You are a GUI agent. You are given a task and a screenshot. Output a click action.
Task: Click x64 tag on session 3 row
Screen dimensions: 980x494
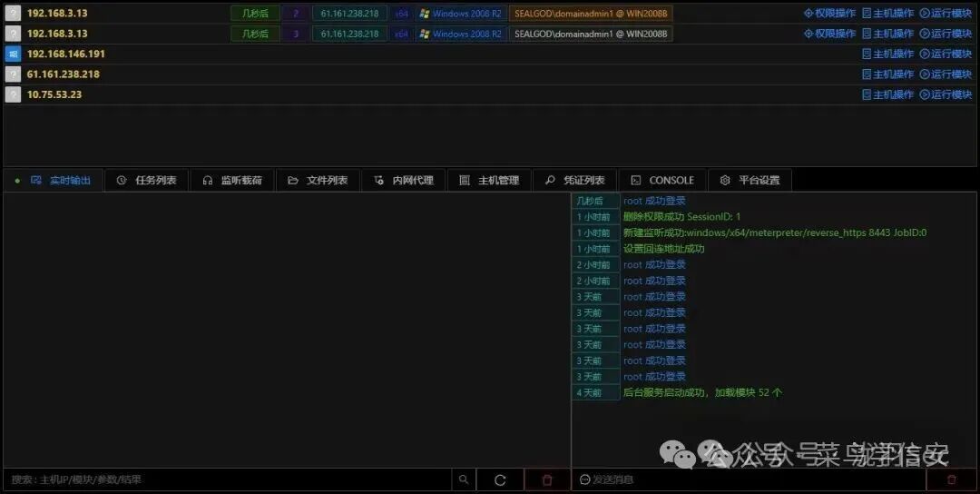pyautogui.click(x=401, y=34)
